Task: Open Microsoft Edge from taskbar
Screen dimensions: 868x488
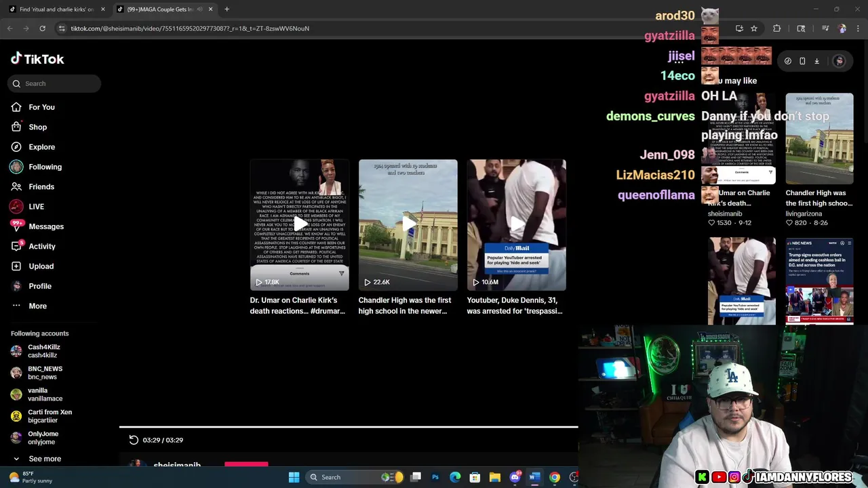Action: [455, 477]
